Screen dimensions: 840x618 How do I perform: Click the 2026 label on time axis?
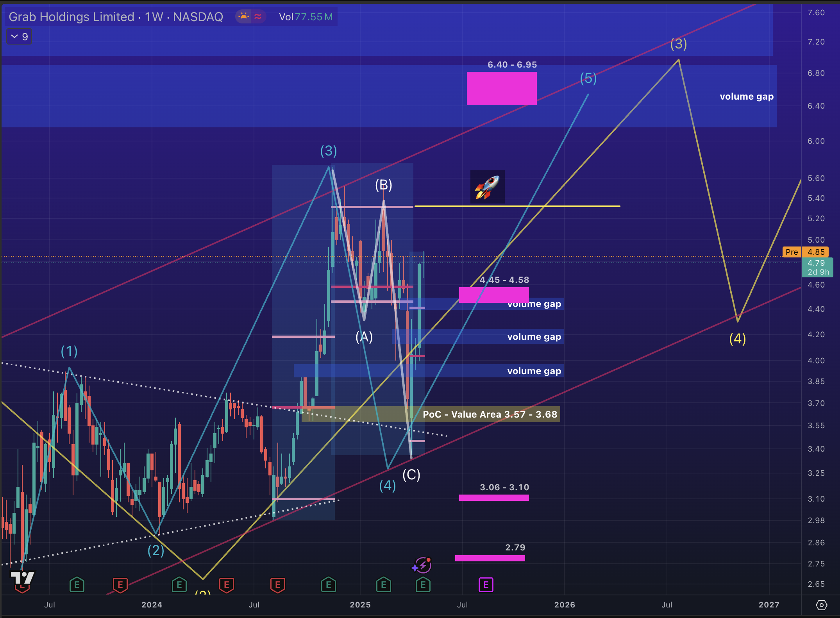click(565, 605)
